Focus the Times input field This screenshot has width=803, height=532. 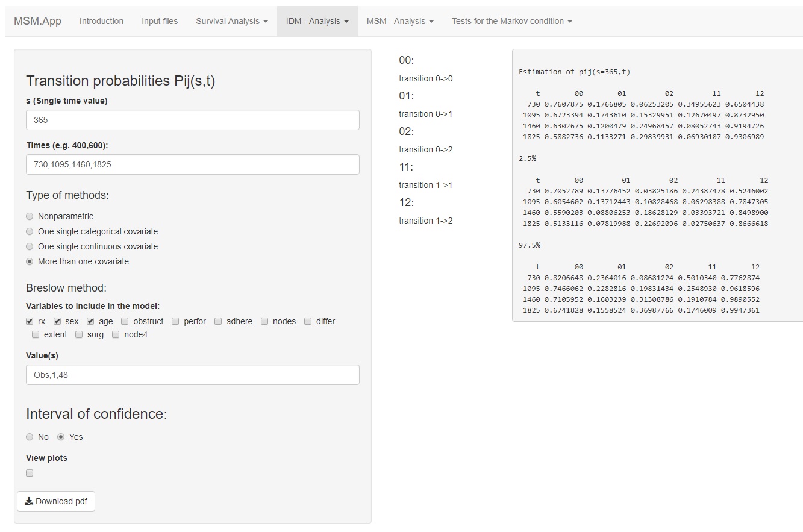click(193, 164)
